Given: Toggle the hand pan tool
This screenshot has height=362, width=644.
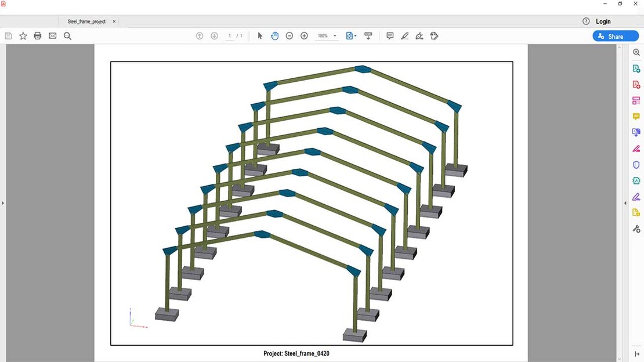Looking at the screenshot, I should 274,36.
